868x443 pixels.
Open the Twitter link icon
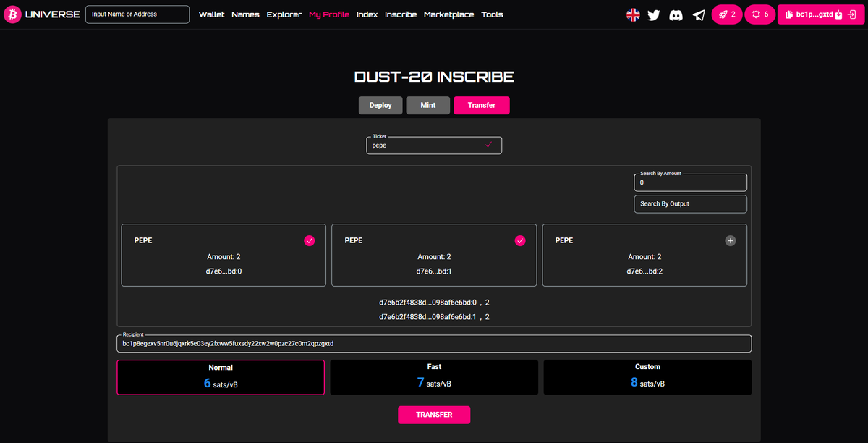(x=654, y=14)
